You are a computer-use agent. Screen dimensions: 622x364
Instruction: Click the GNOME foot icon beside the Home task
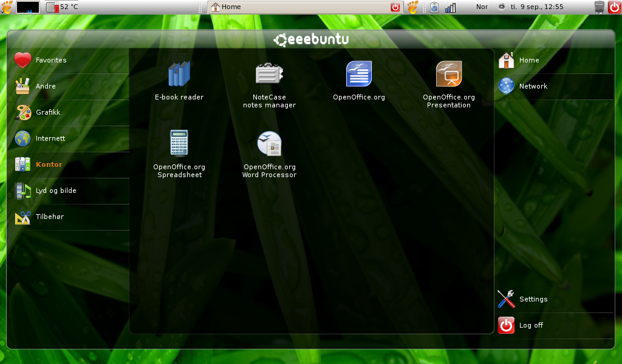tap(413, 7)
